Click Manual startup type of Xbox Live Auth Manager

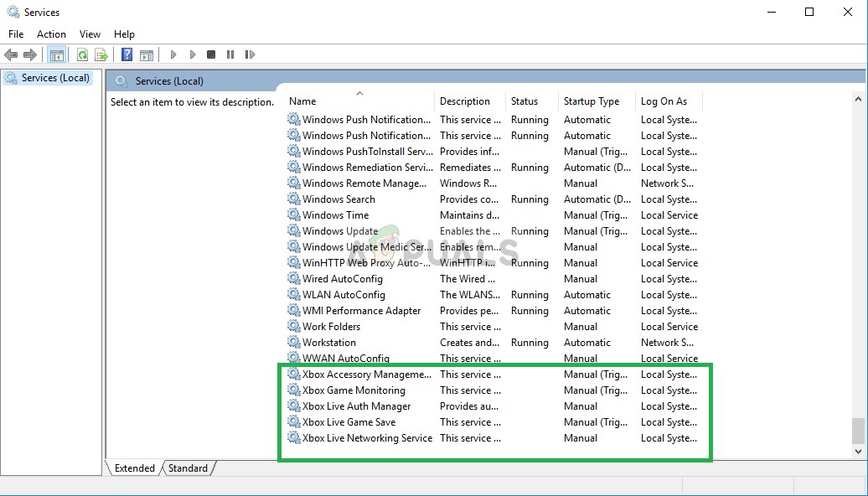coord(581,406)
